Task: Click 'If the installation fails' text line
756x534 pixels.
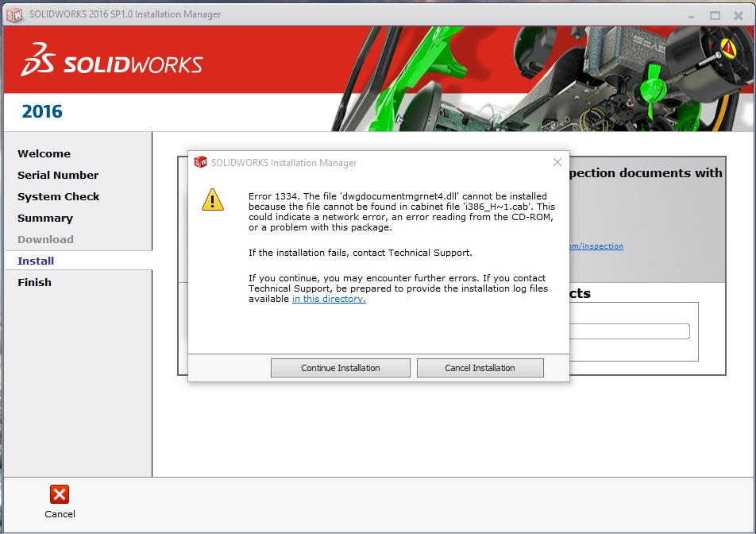Action: pyautogui.click(x=361, y=253)
